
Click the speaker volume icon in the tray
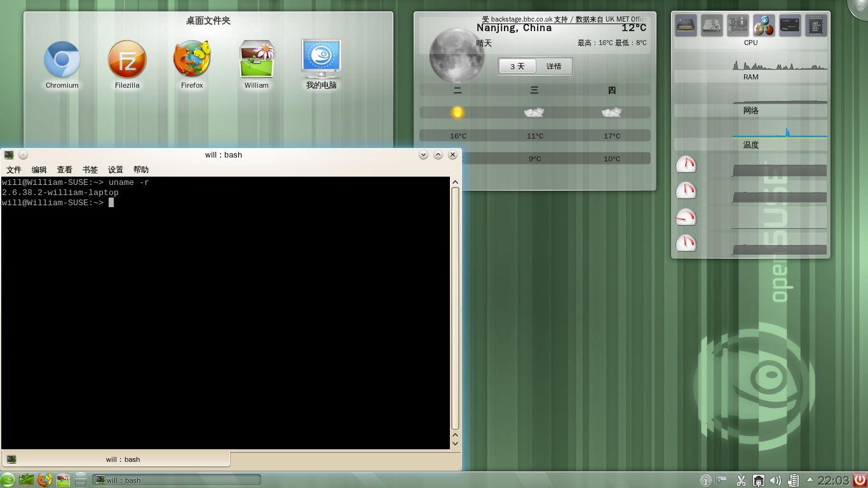pos(775,480)
